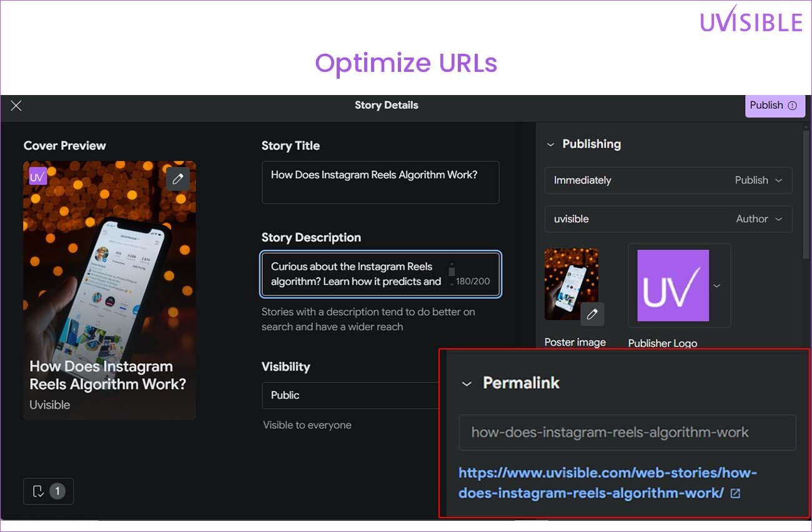Open the external link icon after permalink URL

pos(735,493)
